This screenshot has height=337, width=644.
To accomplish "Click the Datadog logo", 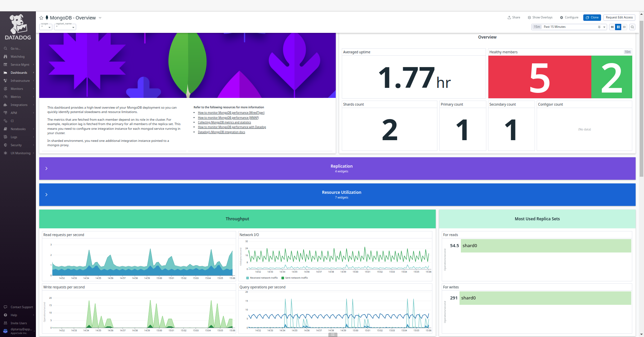I will pos(17,26).
